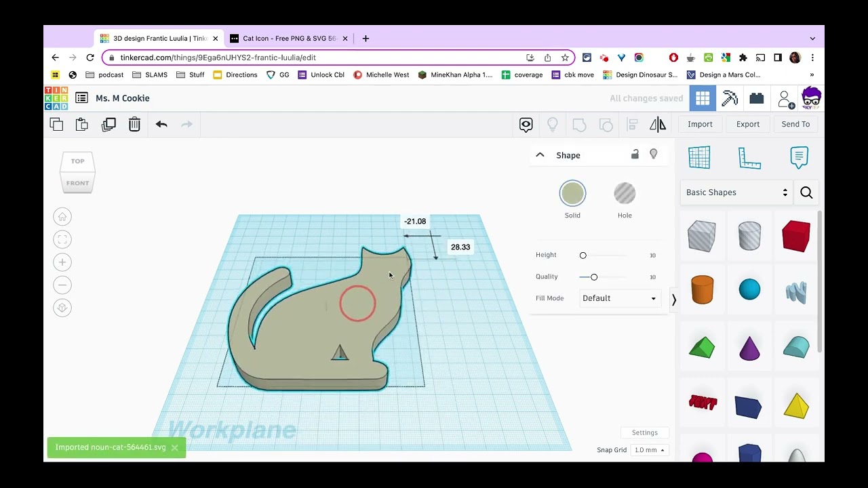Screen dimensions: 868x488
Task: Click the Copy icon in Tinkercad toolbar
Action: click(x=56, y=124)
